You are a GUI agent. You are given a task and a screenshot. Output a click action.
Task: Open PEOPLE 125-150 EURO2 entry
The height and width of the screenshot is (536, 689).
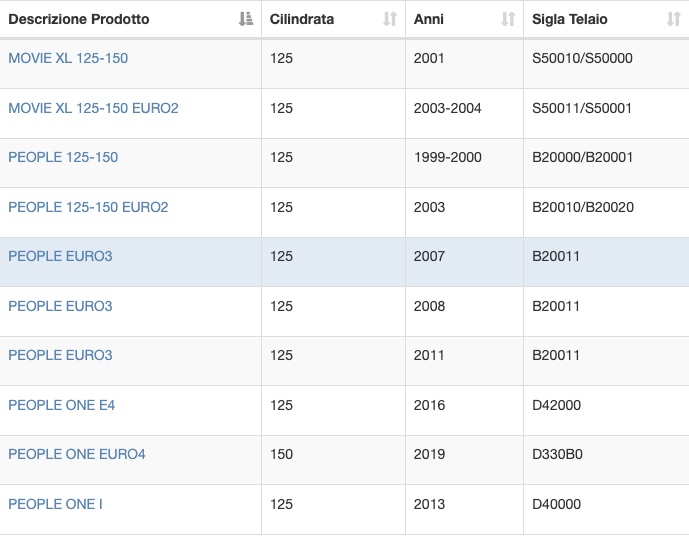(88, 207)
